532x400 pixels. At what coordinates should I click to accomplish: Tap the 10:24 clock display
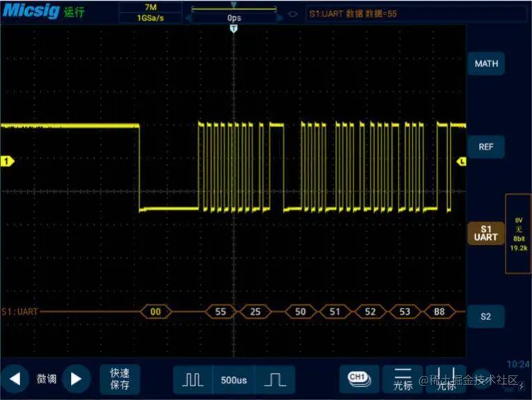pos(519,365)
